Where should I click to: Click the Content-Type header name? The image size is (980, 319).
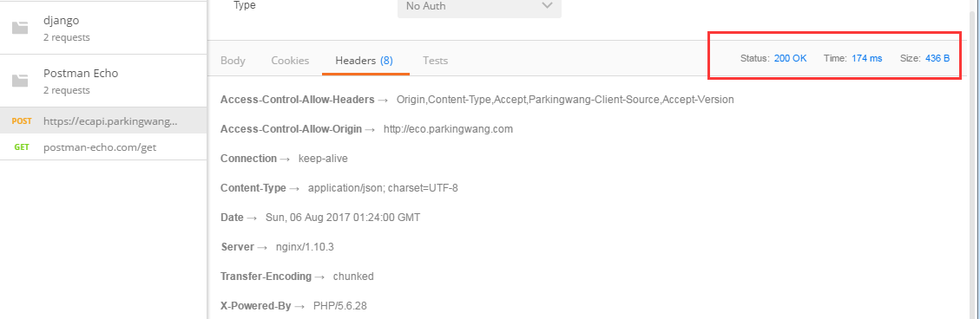[x=253, y=188]
